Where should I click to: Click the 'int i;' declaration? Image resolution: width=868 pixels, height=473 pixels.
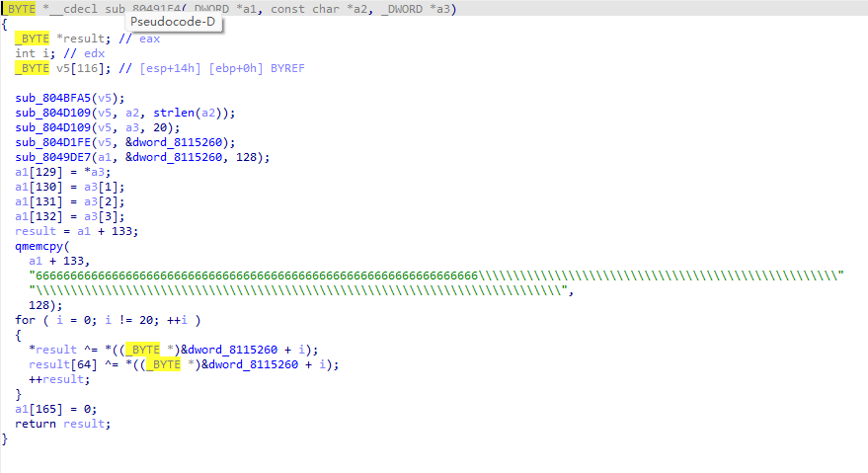coord(36,53)
